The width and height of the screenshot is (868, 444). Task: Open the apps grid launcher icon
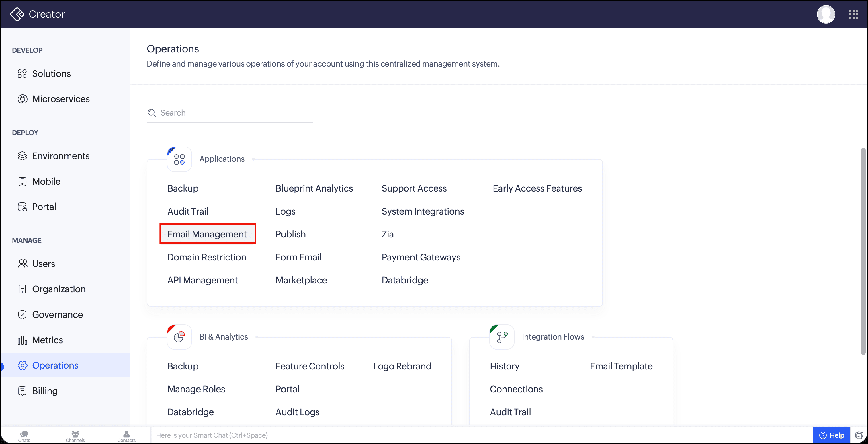point(853,14)
